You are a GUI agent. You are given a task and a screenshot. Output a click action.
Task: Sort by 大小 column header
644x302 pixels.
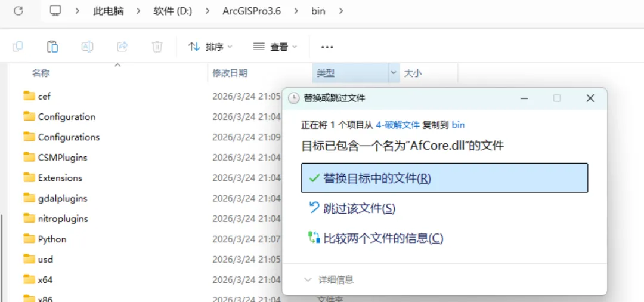point(413,73)
